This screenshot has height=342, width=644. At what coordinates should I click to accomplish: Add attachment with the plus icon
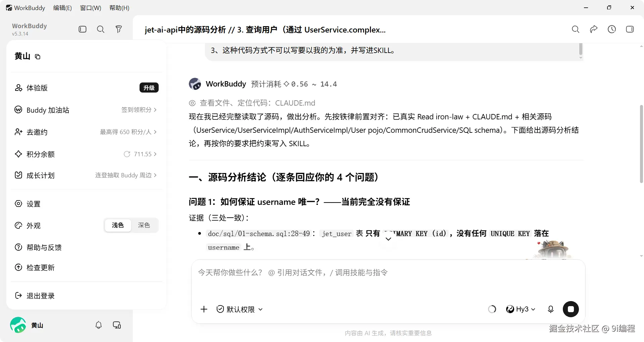point(204,309)
